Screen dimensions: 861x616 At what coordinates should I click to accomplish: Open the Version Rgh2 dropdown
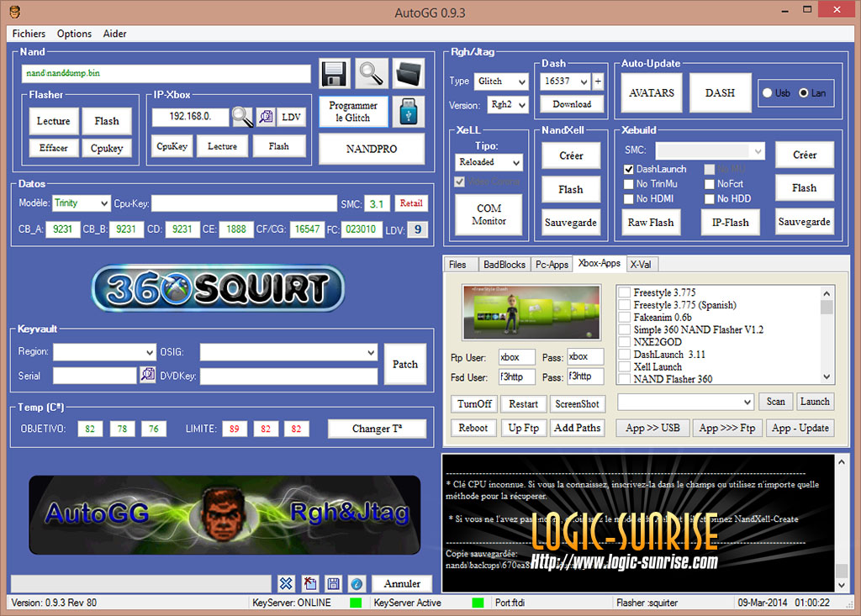pyautogui.click(x=507, y=104)
